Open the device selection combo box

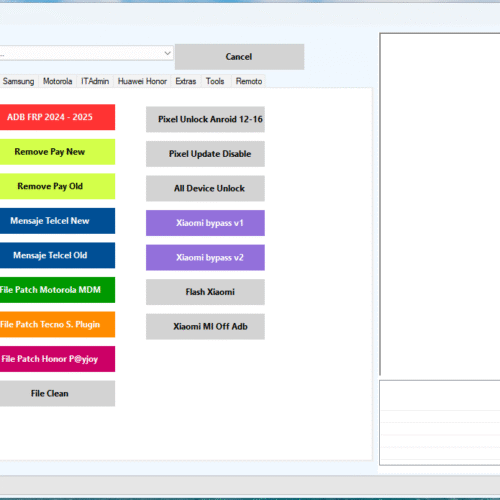click(86, 53)
